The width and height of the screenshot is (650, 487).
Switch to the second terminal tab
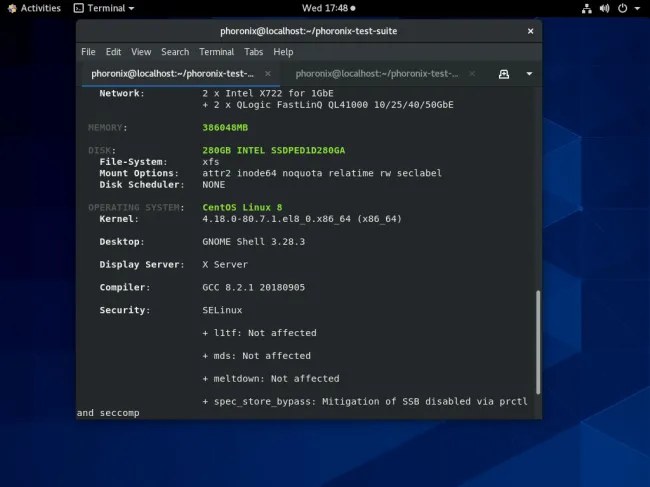tap(375, 74)
